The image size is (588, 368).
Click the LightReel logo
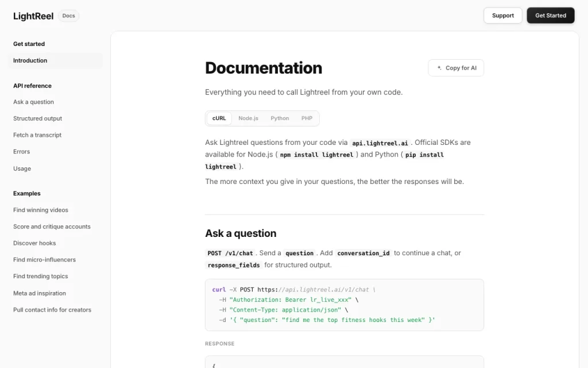click(x=33, y=16)
